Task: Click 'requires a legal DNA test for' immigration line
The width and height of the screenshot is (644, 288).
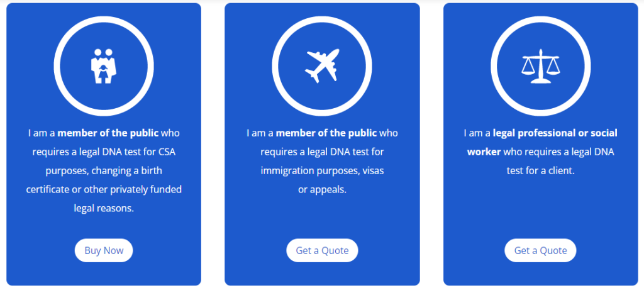Action: [322, 152]
